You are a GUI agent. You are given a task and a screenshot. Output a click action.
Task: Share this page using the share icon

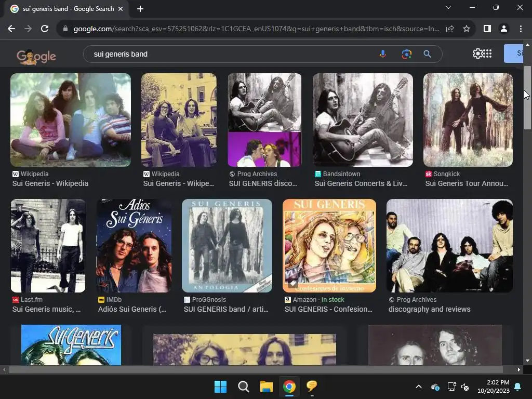450,29
